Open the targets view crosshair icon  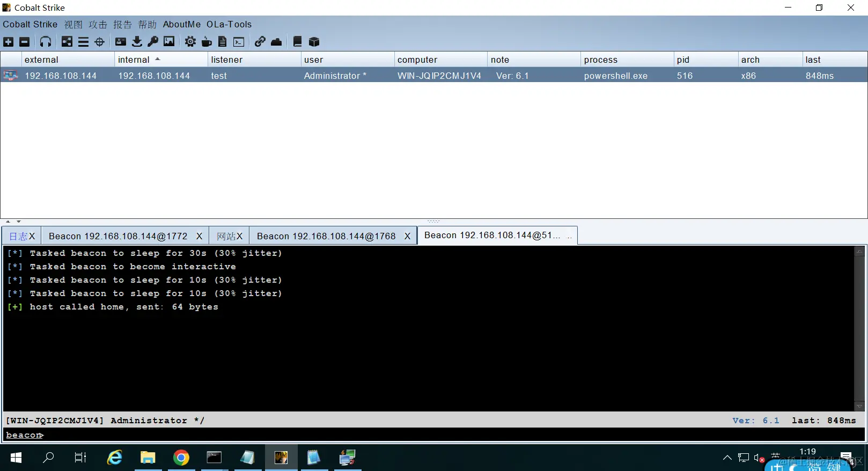[x=99, y=42]
